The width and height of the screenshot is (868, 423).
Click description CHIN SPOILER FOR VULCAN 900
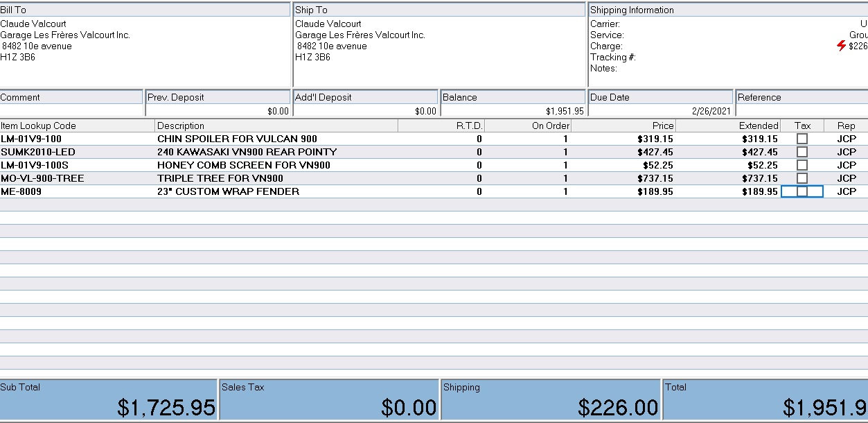(x=237, y=139)
